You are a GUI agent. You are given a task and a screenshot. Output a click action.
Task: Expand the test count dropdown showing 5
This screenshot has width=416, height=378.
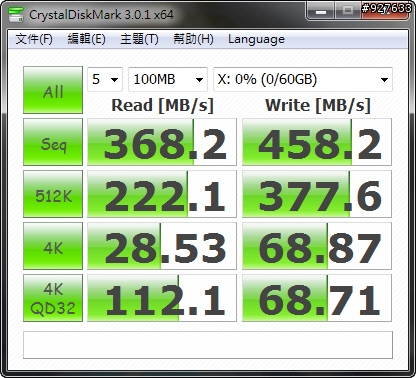point(105,79)
